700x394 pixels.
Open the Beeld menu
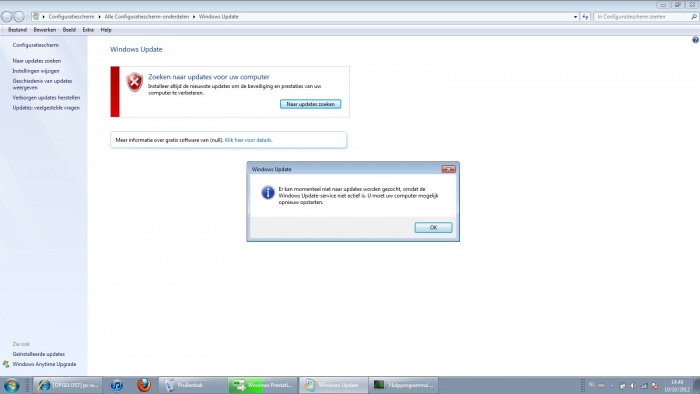tap(69, 30)
